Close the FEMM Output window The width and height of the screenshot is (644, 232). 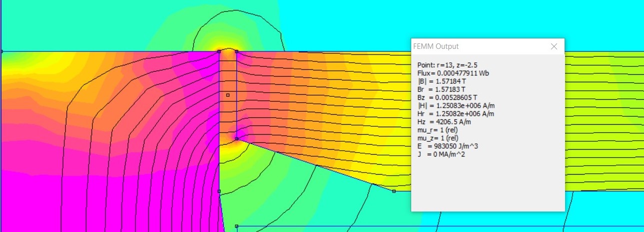click(554, 46)
